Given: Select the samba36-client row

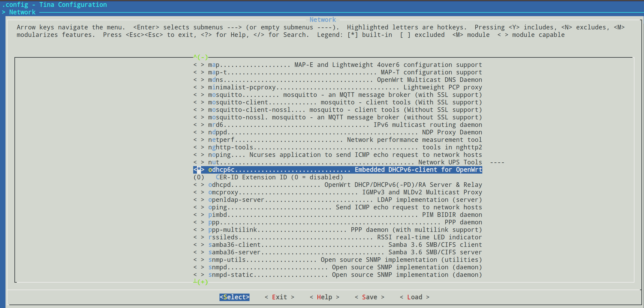Looking at the screenshot, I should click(338, 245).
